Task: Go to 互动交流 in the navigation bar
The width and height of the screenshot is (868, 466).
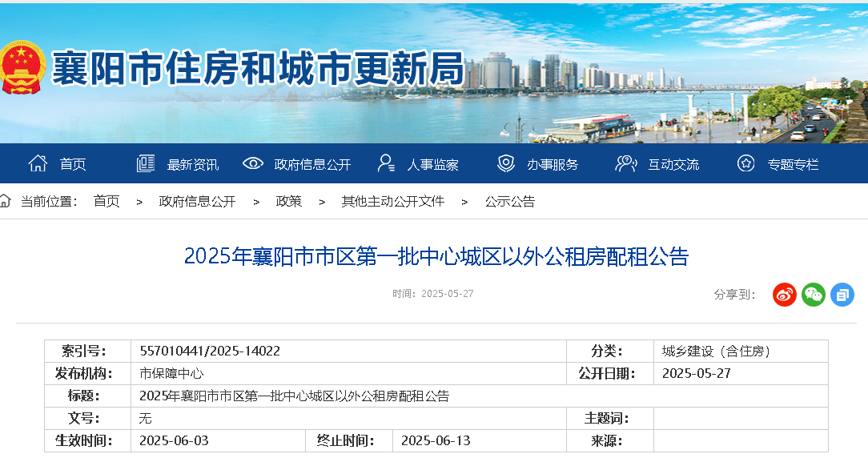Action: pyautogui.click(x=673, y=165)
